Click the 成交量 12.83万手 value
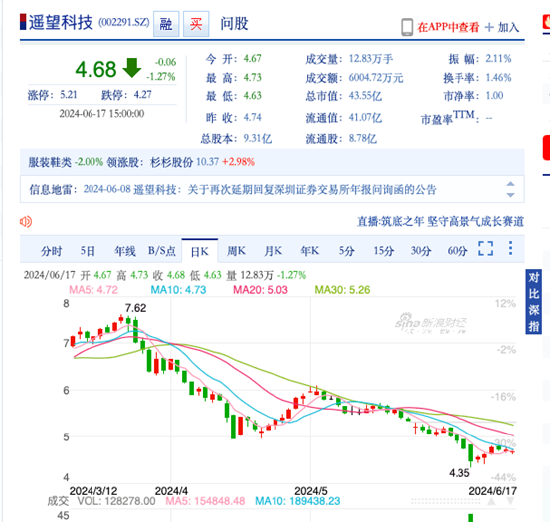550x522 pixels. [371, 59]
